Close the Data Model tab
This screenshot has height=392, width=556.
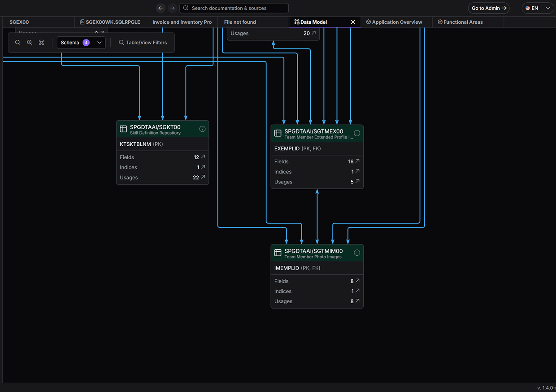[x=353, y=22]
